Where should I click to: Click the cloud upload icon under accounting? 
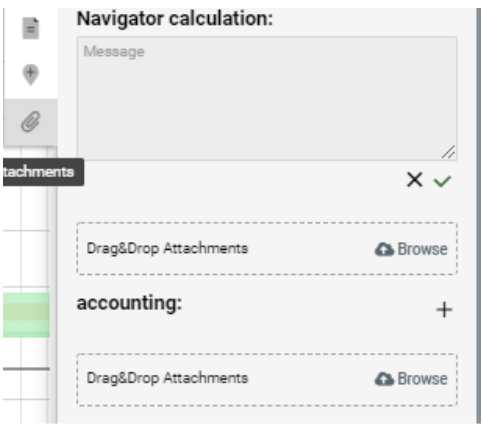pyautogui.click(x=384, y=379)
